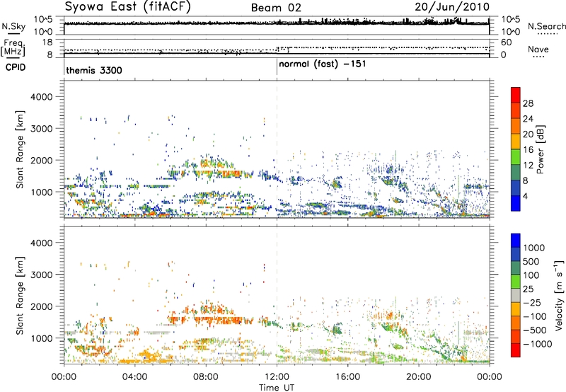Screen dimensions: 566x392
Task: Click the '1000' velocity color bar value
Action: pyautogui.click(x=534, y=248)
